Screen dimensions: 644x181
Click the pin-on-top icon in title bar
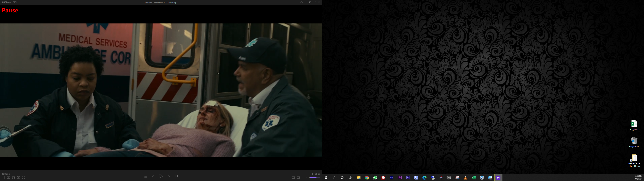point(302,2)
